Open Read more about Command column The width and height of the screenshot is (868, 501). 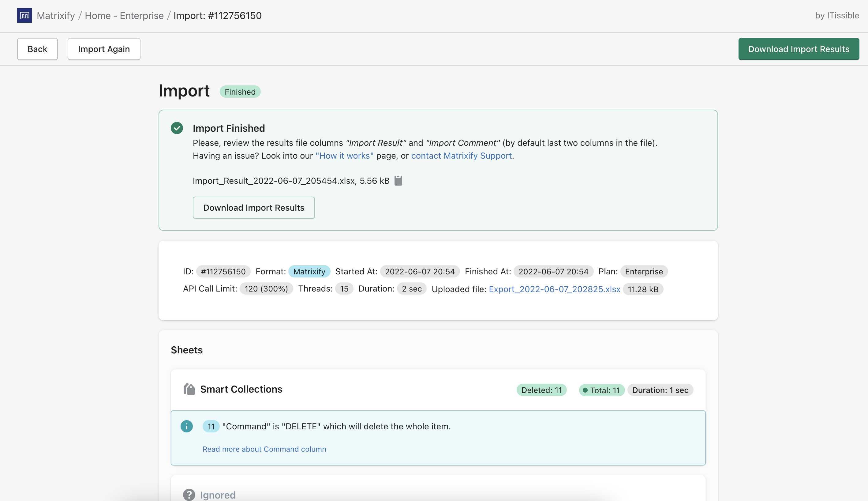pyautogui.click(x=264, y=449)
